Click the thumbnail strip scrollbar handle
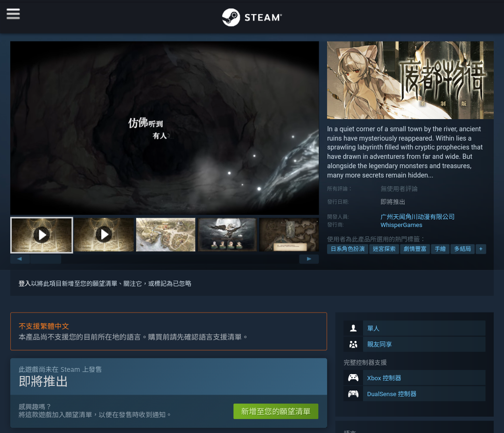This screenshot has height=433, width=504. coord(46,259)
